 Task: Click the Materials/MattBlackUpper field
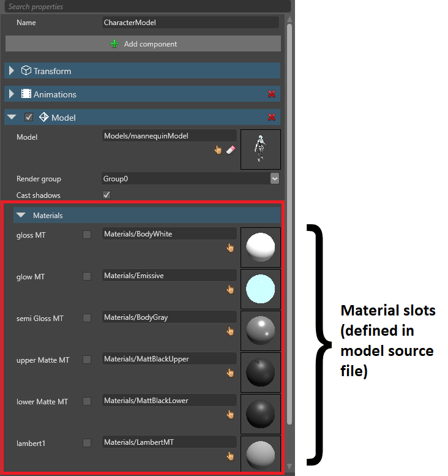[170, 359]
